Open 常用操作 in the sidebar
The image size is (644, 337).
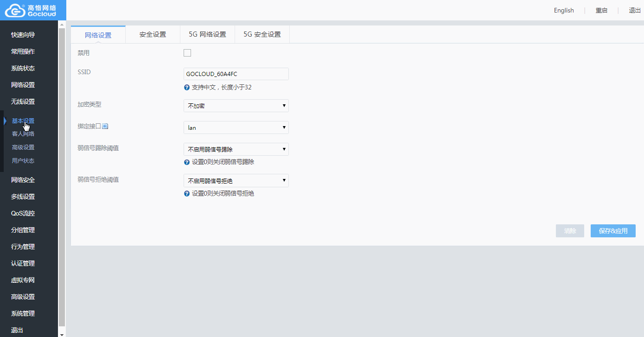tap(23, 51)
